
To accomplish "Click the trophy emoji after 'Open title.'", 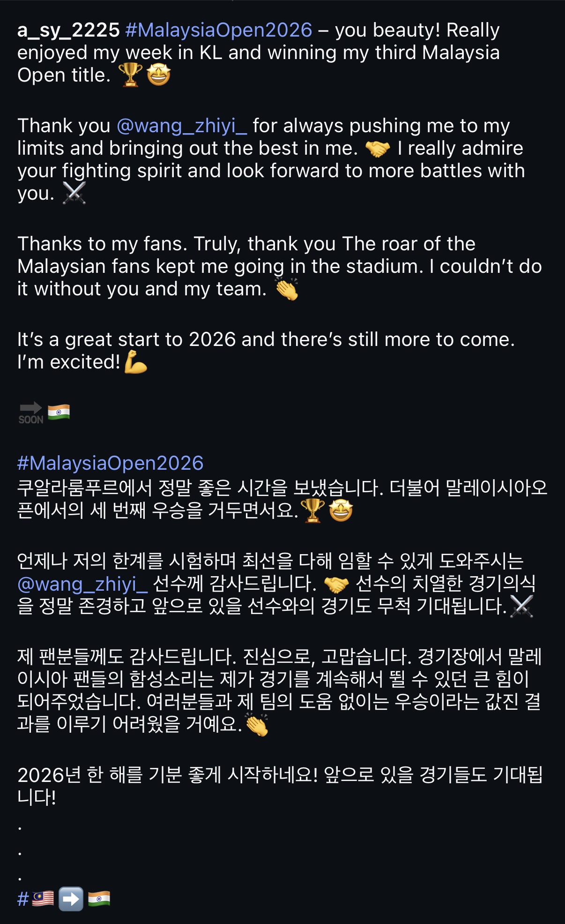I will point(130,75).
